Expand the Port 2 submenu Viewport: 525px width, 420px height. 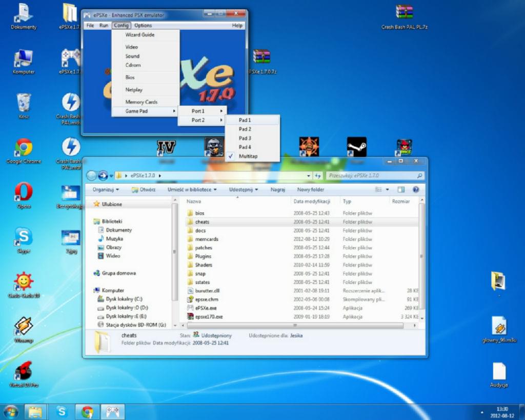pos(202,120)
